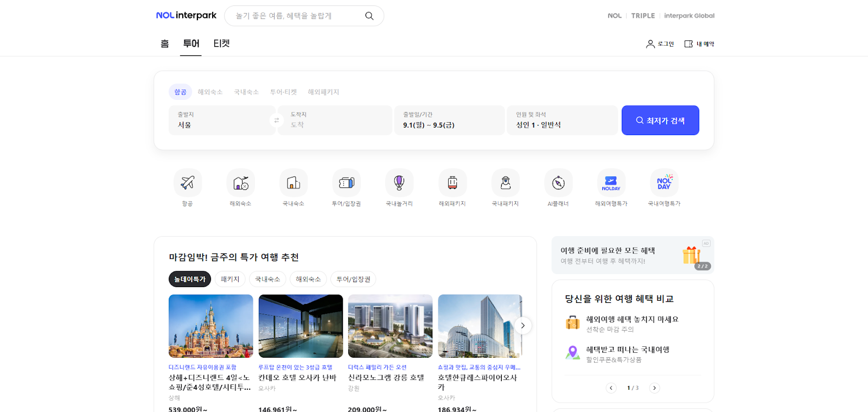Select the 놀데이특가 filter chip
Screen dimensions: 868x412
coord(190,279)
